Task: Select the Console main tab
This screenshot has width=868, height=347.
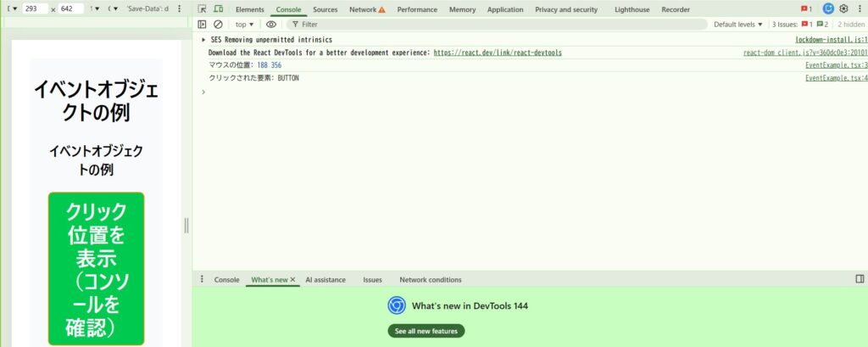Action: coord(288,9)
